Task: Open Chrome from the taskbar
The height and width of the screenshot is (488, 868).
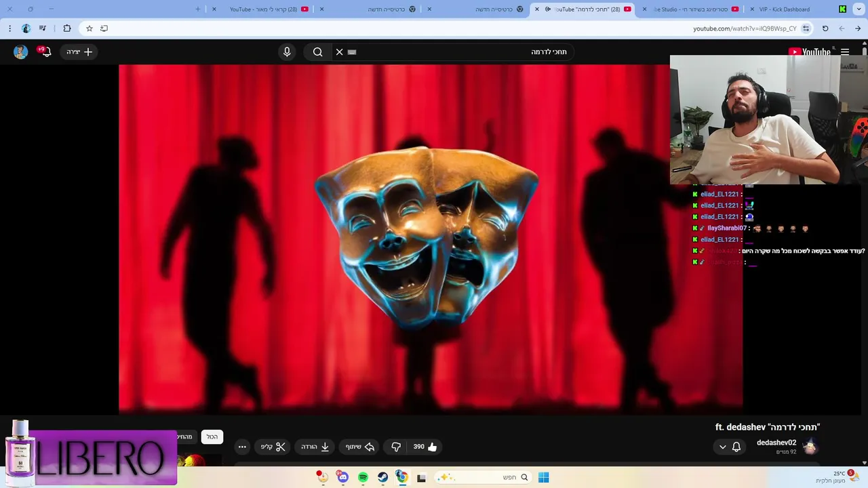Action: click(401, 477)
